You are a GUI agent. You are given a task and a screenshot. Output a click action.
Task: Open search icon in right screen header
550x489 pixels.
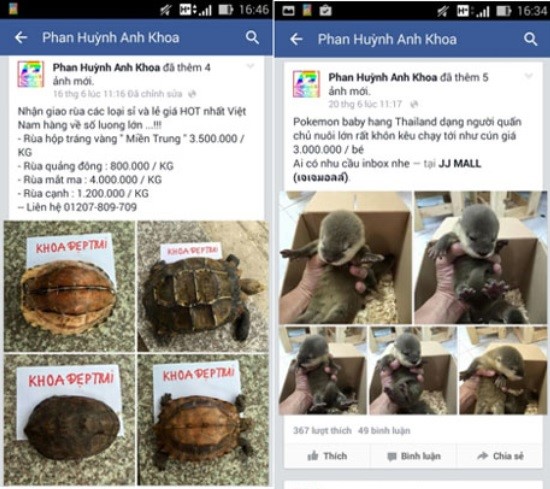[530, 39]
